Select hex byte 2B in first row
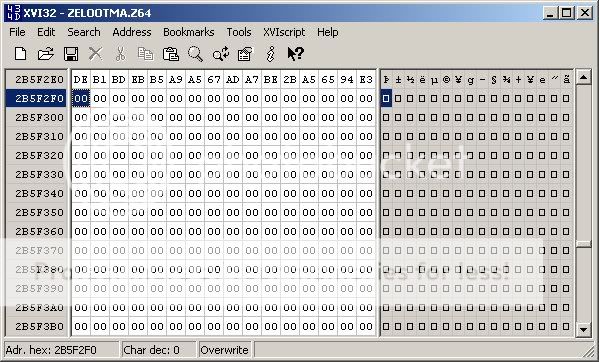599x362 pixels. coord(290,79)
